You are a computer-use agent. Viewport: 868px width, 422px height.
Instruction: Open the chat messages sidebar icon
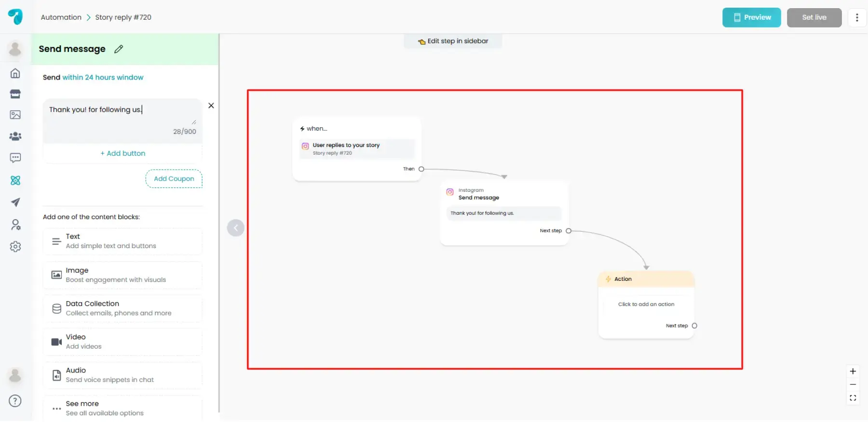[x=15, y=158]
